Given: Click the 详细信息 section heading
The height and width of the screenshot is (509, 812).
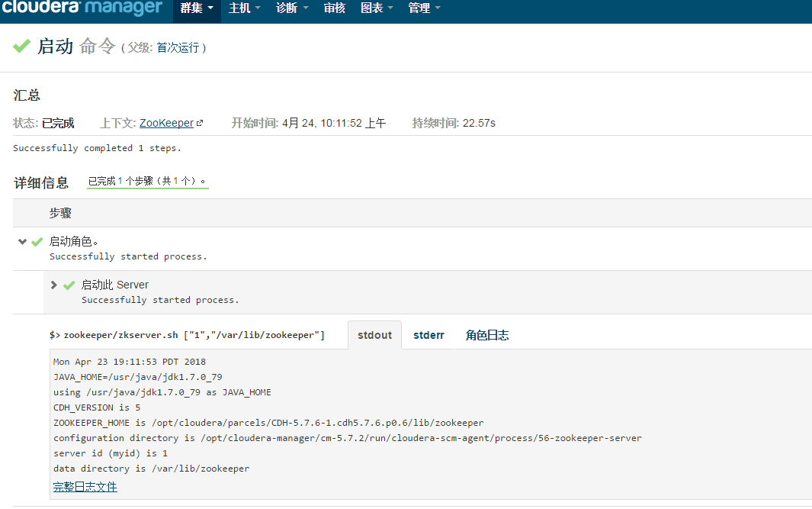Looking at the screenshot, I should (x=41, y=183).
